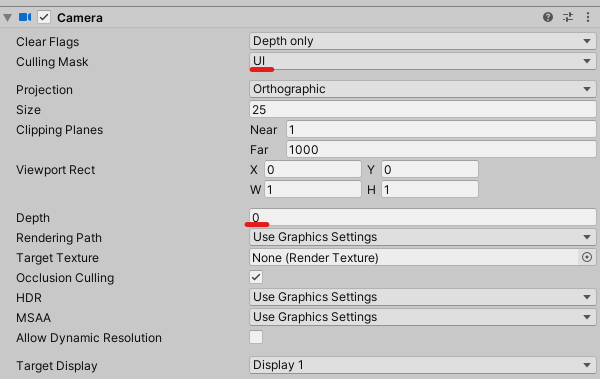Click the Target Display label

pos(57,366)
